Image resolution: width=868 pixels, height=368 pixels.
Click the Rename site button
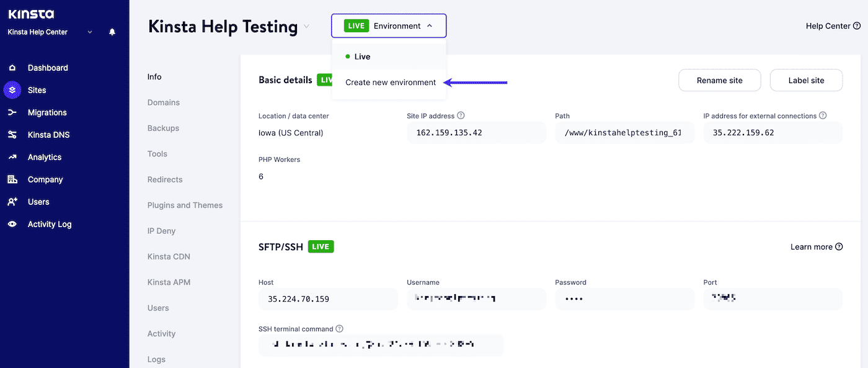pos(719,80)
